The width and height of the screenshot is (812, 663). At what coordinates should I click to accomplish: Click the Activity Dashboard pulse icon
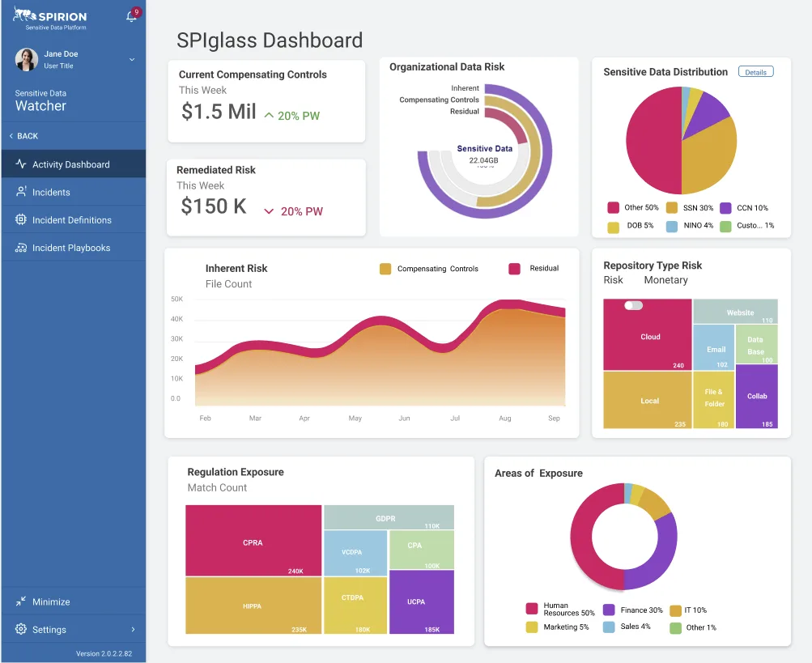21,164
